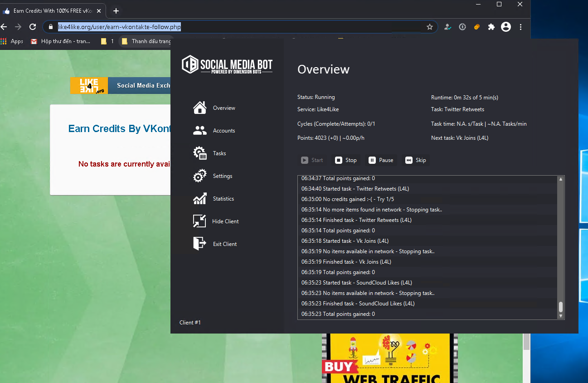Viewport: 588px width, 383px height.
Task: Click the 'No tasks are currently avai' message
Action: [x=125, y=164]
